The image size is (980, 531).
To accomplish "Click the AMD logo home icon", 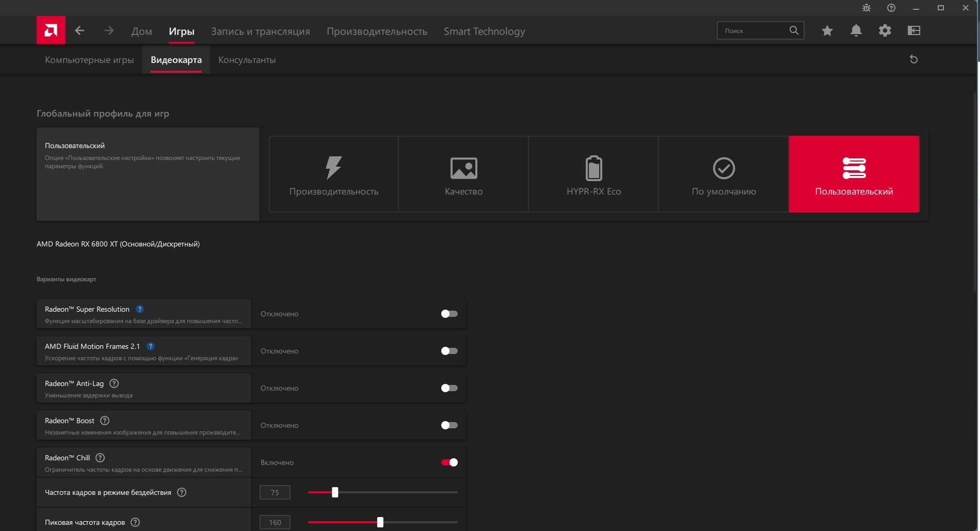I will point(51,30).
